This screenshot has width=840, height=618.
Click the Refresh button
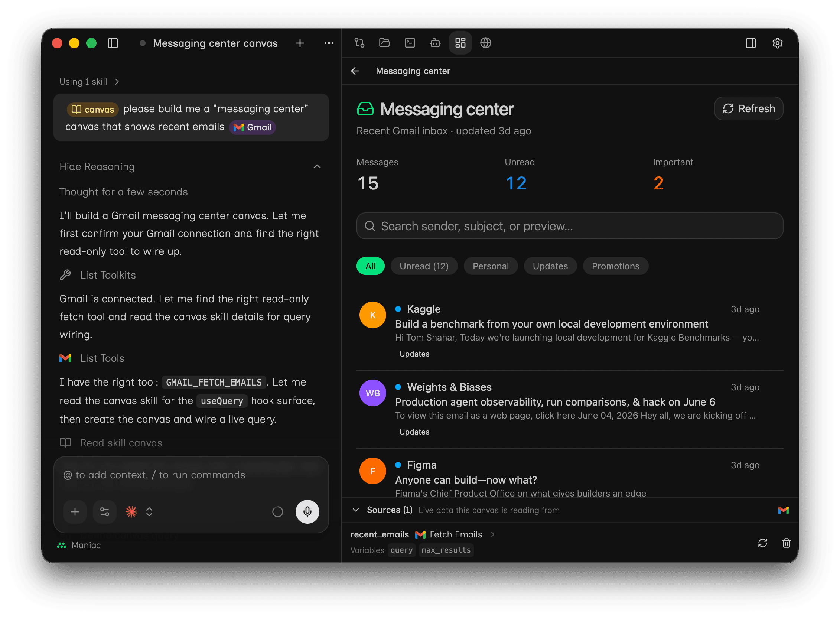[x=748, y=108]
